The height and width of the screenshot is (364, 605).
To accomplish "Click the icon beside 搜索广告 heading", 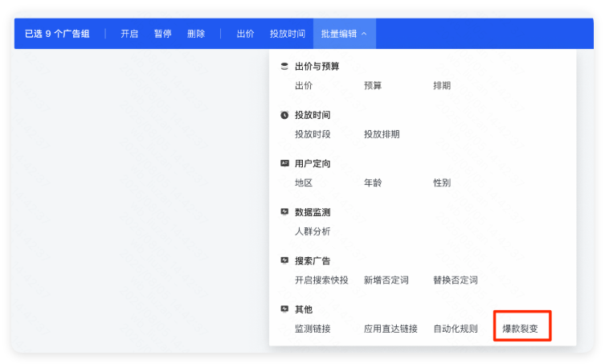I will (x=284, y=260).
